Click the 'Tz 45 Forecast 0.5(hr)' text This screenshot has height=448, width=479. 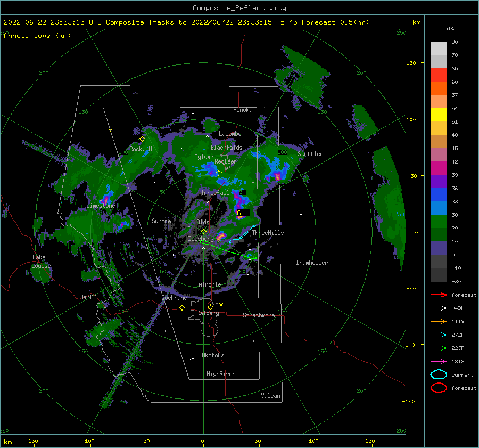coord(323,22)
